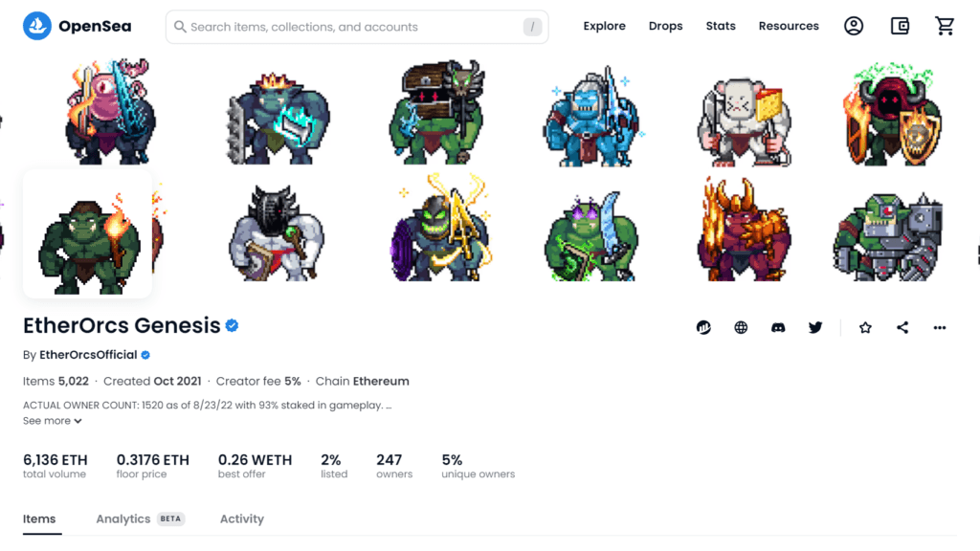Open the shopping cart
The image size is (980, 551).
[945, 26]
